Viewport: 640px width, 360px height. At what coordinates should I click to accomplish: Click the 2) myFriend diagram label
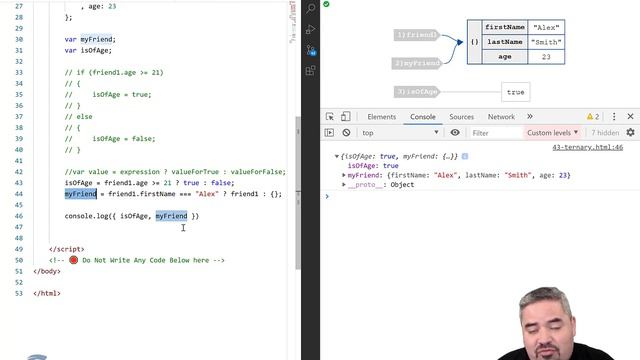click(x=417, y=63)
